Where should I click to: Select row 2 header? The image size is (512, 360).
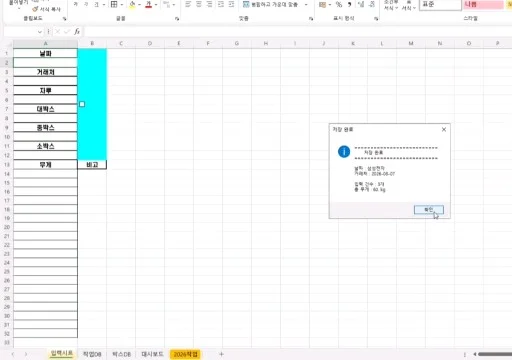click(x=7, y=63)
